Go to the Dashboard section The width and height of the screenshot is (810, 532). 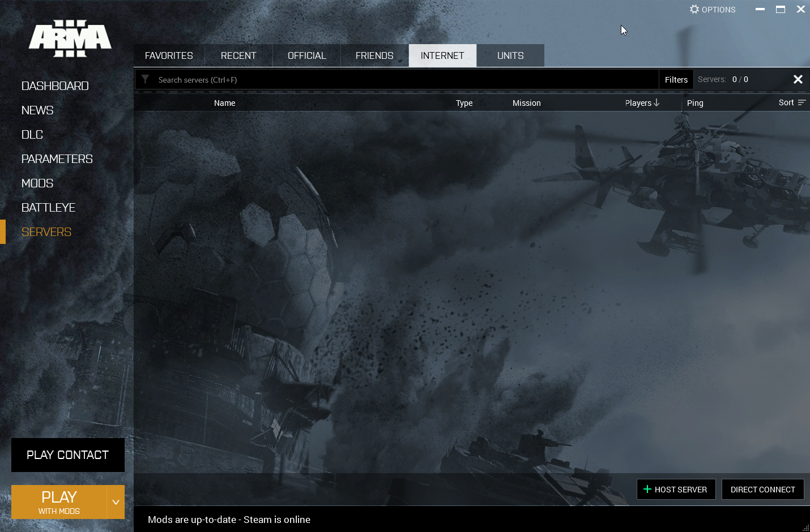click(x=55, y=86)
